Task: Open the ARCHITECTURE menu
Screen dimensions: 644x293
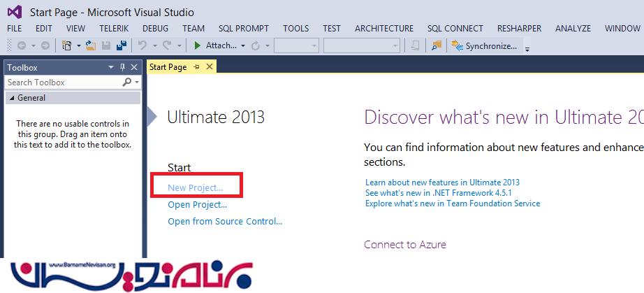Action: point(383,28)
